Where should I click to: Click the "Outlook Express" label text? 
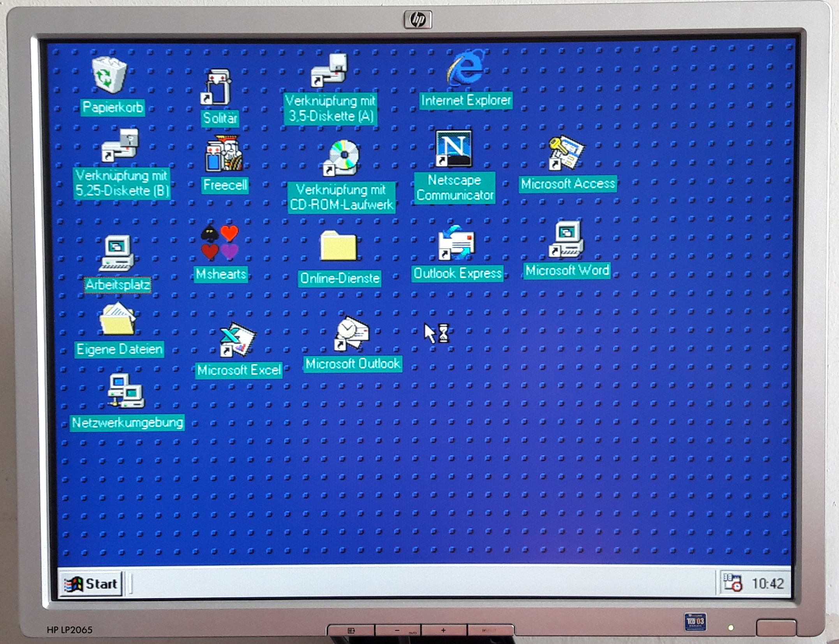tap(457, 273)
